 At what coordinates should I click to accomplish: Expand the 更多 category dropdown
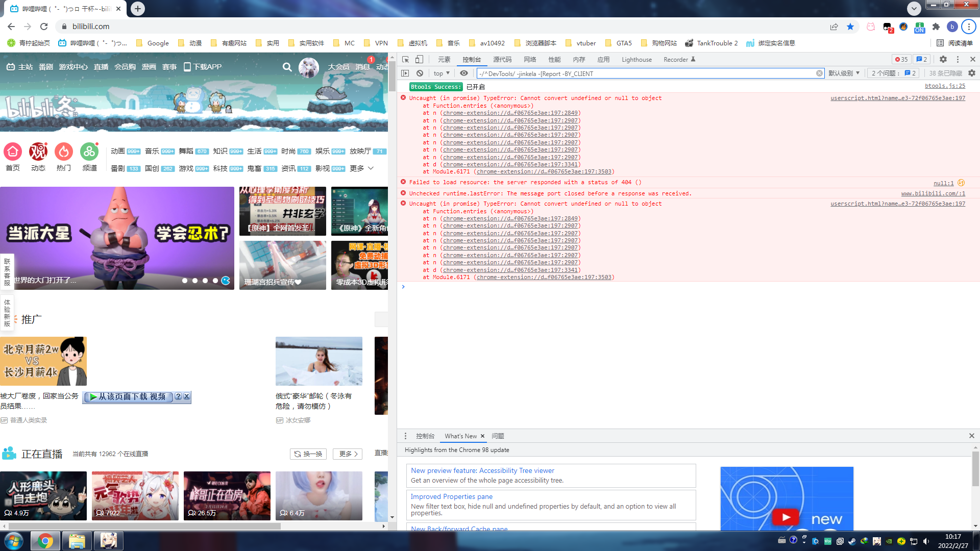pos(361,168)
